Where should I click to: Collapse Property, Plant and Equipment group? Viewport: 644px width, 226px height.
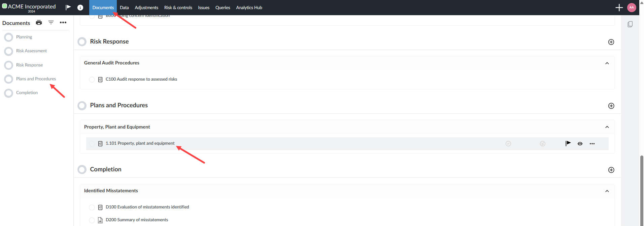pyautogui.click(x=607, y=127)
